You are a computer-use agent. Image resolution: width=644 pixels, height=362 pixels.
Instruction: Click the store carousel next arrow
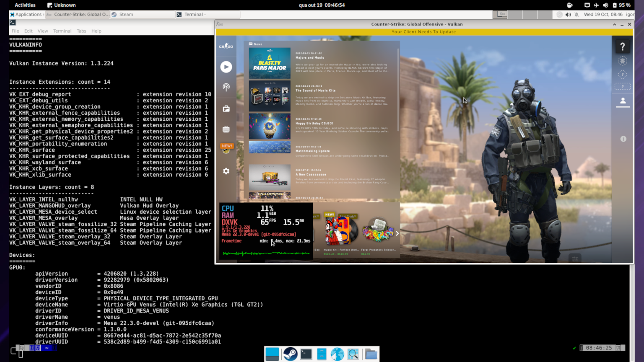click(397, 233)
